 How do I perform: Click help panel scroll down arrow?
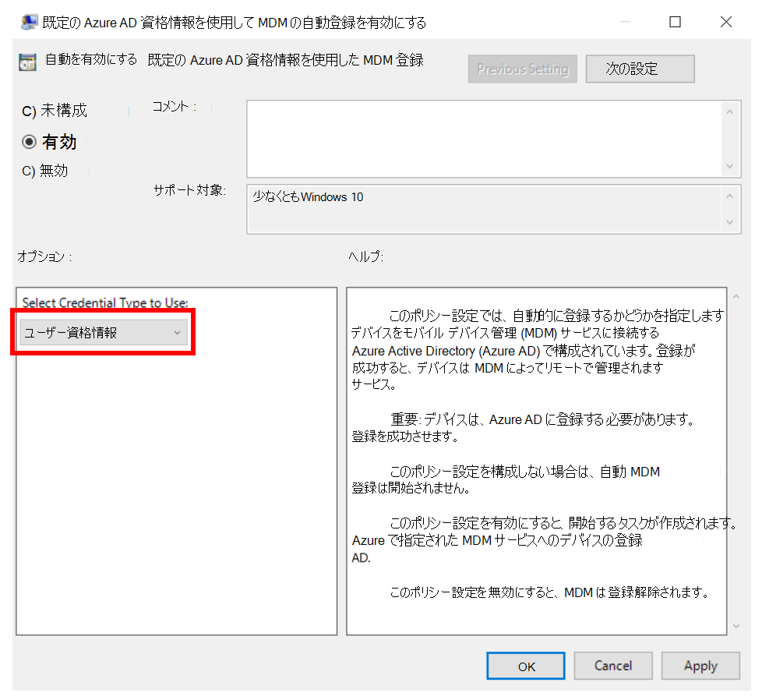[736, 626]
